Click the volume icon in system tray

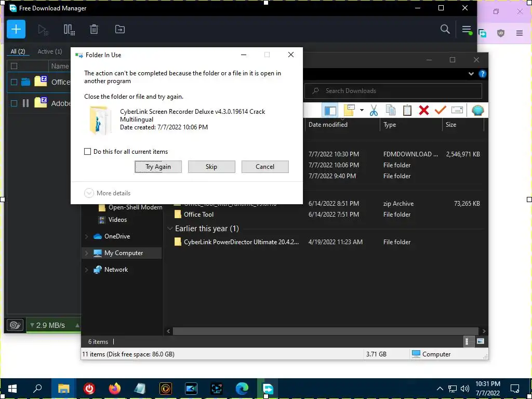(465, 389)
